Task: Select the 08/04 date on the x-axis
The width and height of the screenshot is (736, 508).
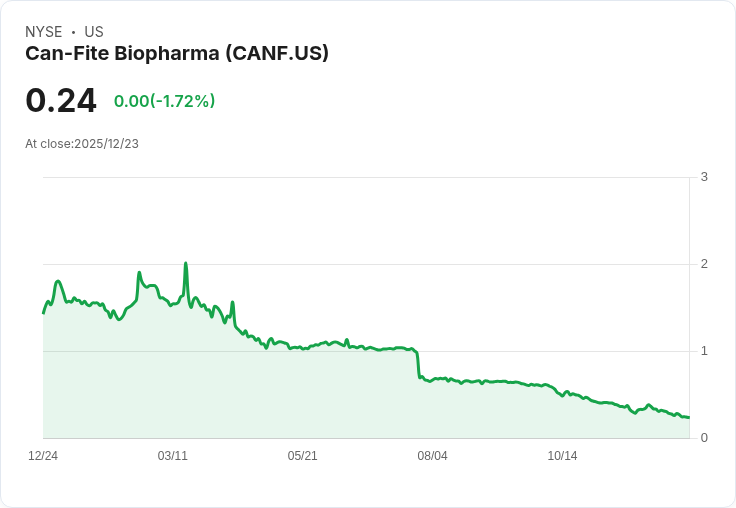Action: (x=433, y=456)
